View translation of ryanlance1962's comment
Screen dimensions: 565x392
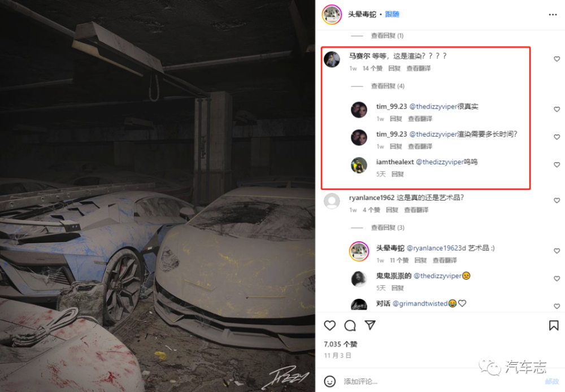pyautogui.click(x=416, y=210)
